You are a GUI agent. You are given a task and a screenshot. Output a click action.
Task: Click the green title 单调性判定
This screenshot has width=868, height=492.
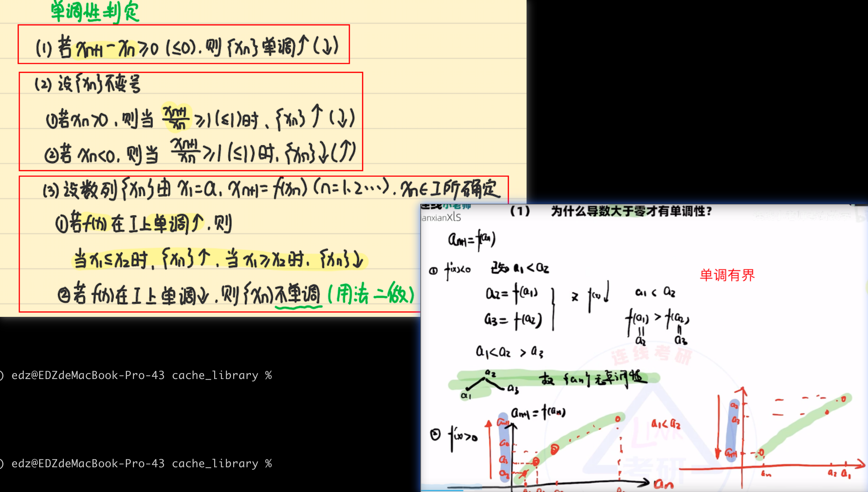click(95, 12)
